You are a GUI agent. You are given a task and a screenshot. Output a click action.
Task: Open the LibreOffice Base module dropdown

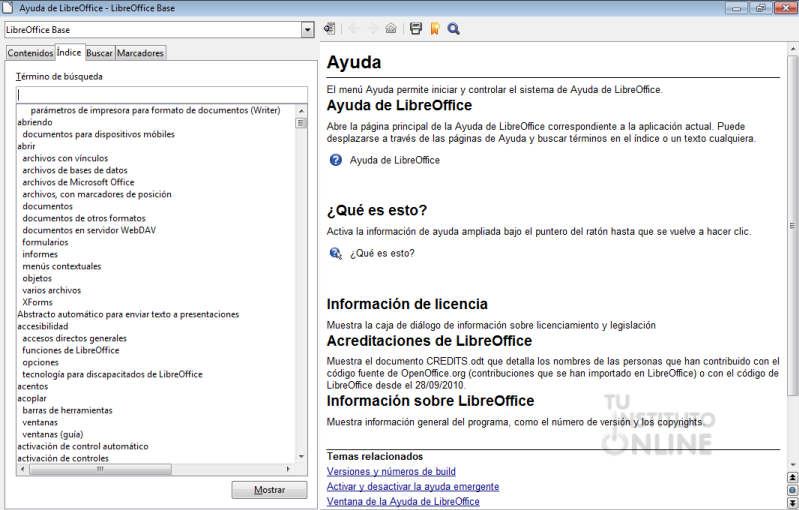pyautogui.click(x=307, y=30)
